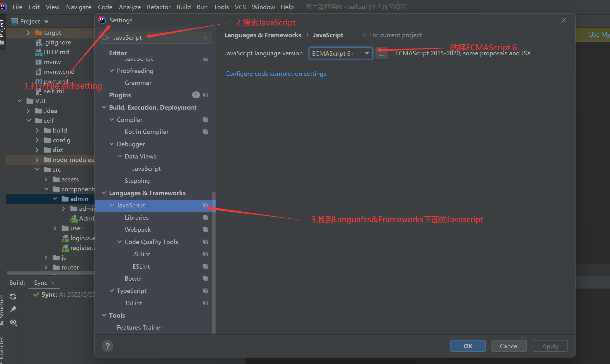Expand the node_modules folder
Viewport: 610px width, 364px height.
(x=37, y=160)
